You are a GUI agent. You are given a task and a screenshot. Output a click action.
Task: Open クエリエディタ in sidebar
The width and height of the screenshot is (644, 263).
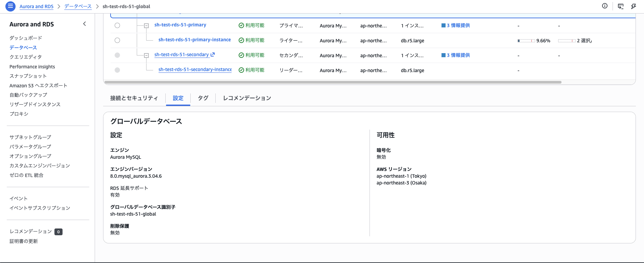[26, 57]
